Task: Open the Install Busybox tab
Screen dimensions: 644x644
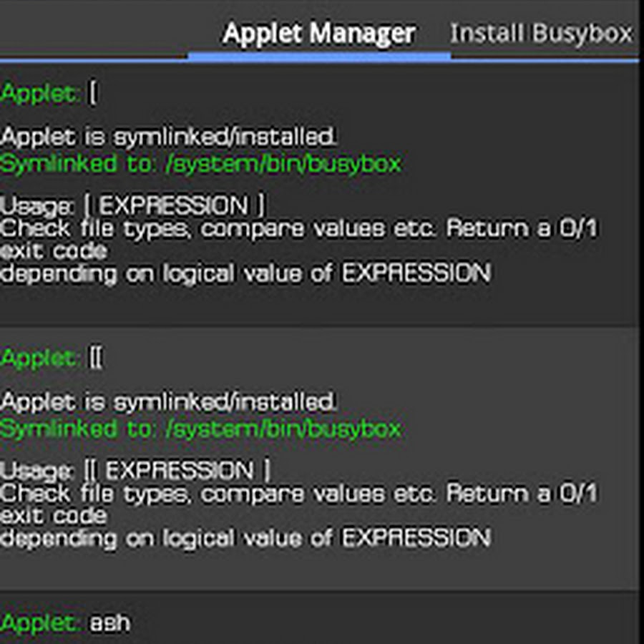Action: click(542, 33)
